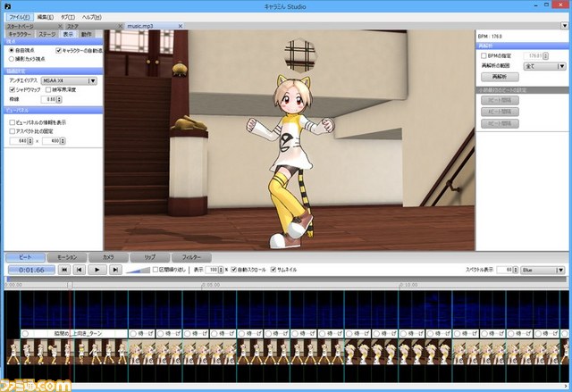The width and height of the screenshot is (572, 392).
Task: Click the BPM : 176.0 readout
Action: point(490,37)
